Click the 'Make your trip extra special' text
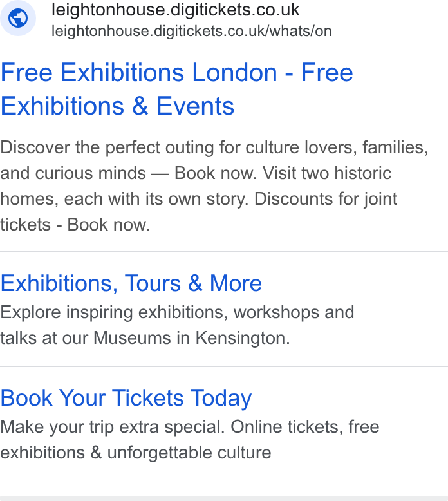Image resolution: width=448 pixels, height=501 pixels. tap(113, 427)
